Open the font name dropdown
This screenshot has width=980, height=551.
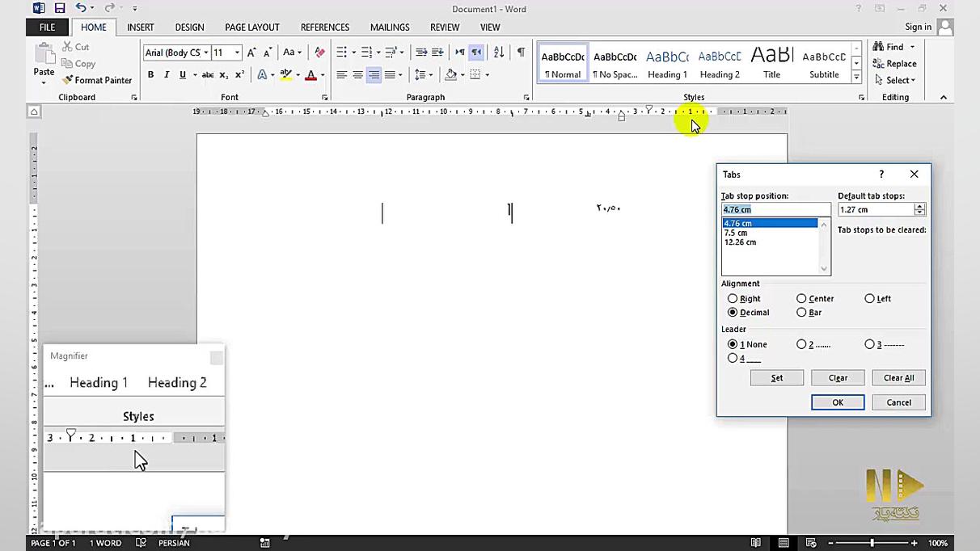pos(205,53)
